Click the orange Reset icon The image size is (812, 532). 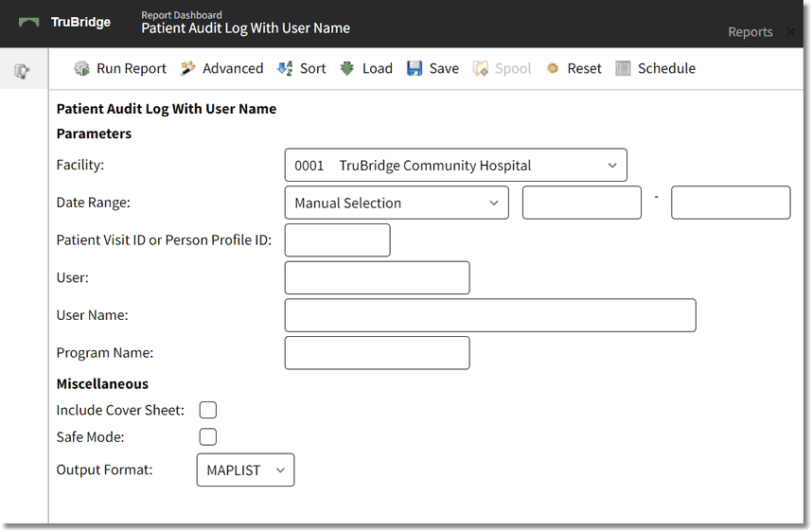(553, 68)
